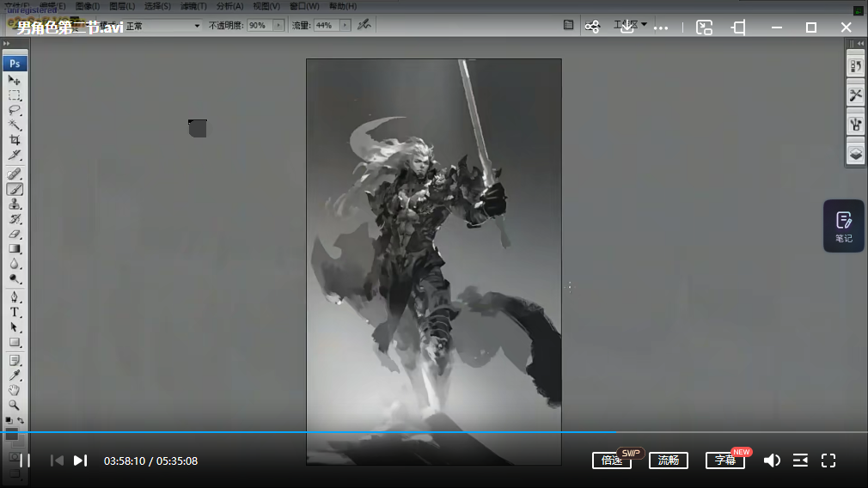Select the Clone Stamp tool
The height and width of the screenshot is (488, 868).
(x=15, y=204)
